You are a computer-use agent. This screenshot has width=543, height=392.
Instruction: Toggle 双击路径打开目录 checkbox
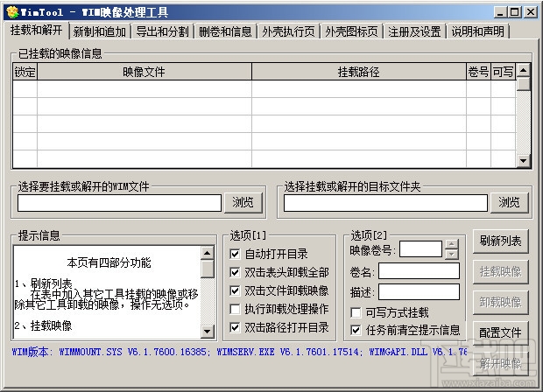click(235, 327)
